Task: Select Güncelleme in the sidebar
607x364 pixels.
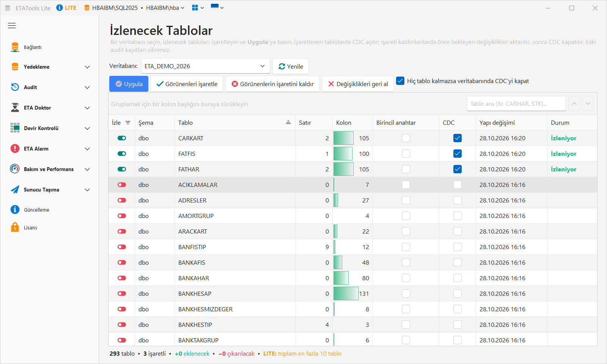Action: (x=50, y=210)
